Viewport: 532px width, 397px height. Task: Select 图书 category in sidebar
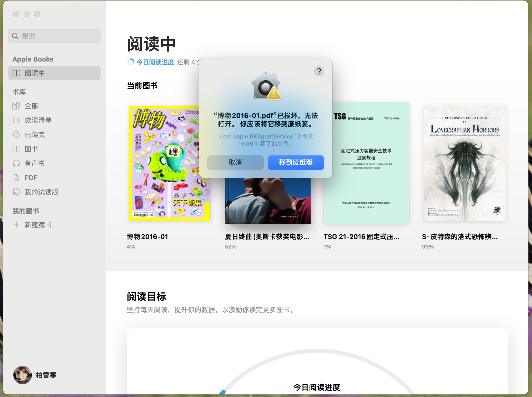click(31, 149)
